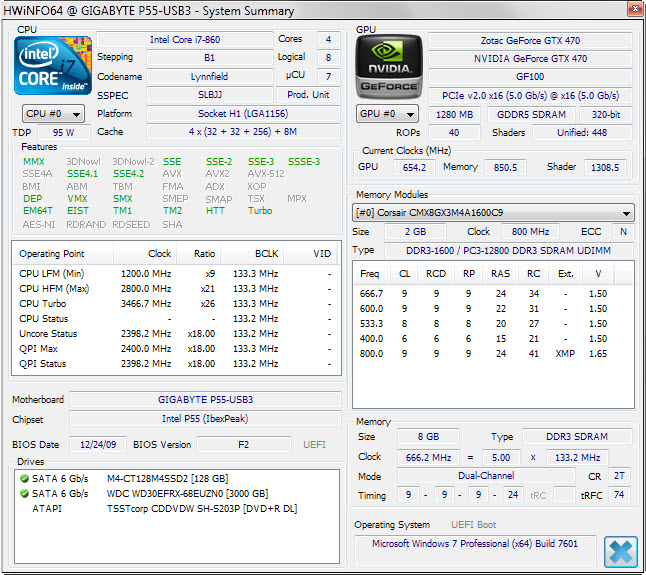Click the BCLK column header
The width and height of the screenshot is (646, 575).
click(x=252, y=254)
